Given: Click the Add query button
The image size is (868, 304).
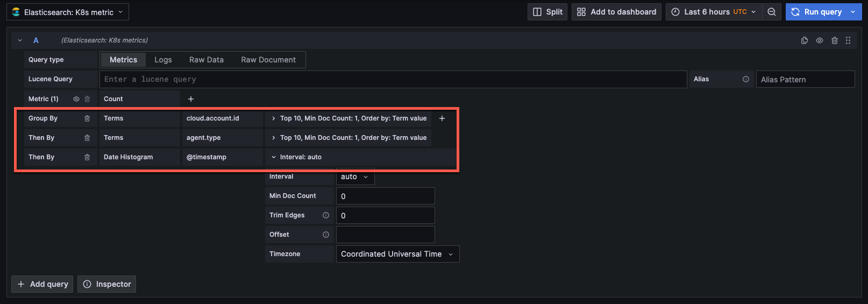Looking at the screenshot, I should click(43, 284).
